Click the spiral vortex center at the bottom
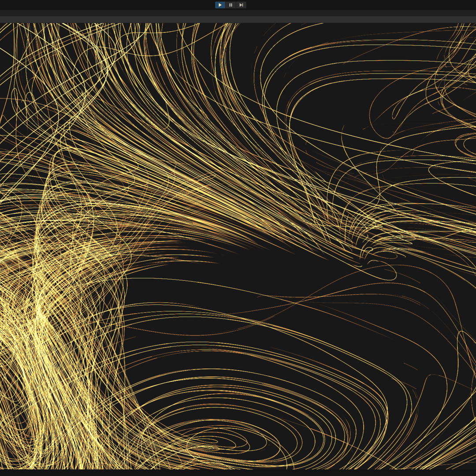This screenshot has height=476, width=476. (229, 441)
